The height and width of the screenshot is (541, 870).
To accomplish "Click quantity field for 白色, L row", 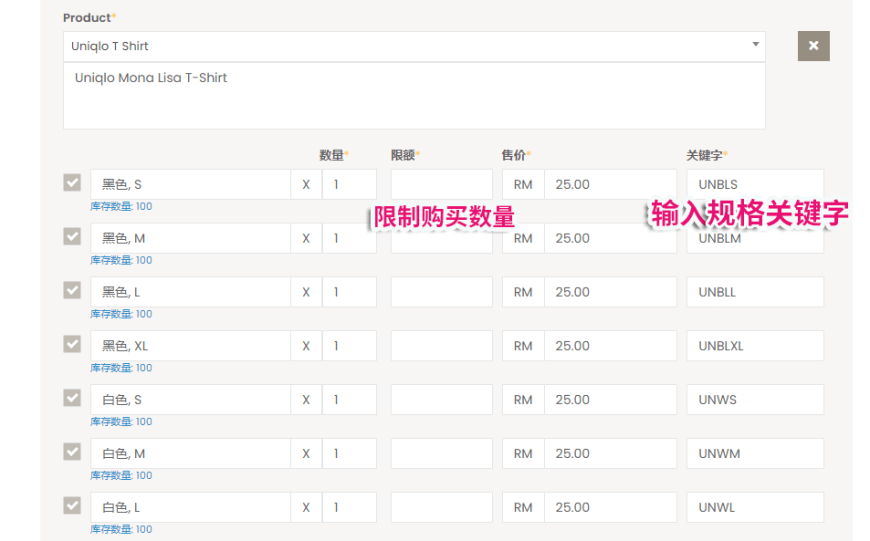I will (x=349, y=507).
